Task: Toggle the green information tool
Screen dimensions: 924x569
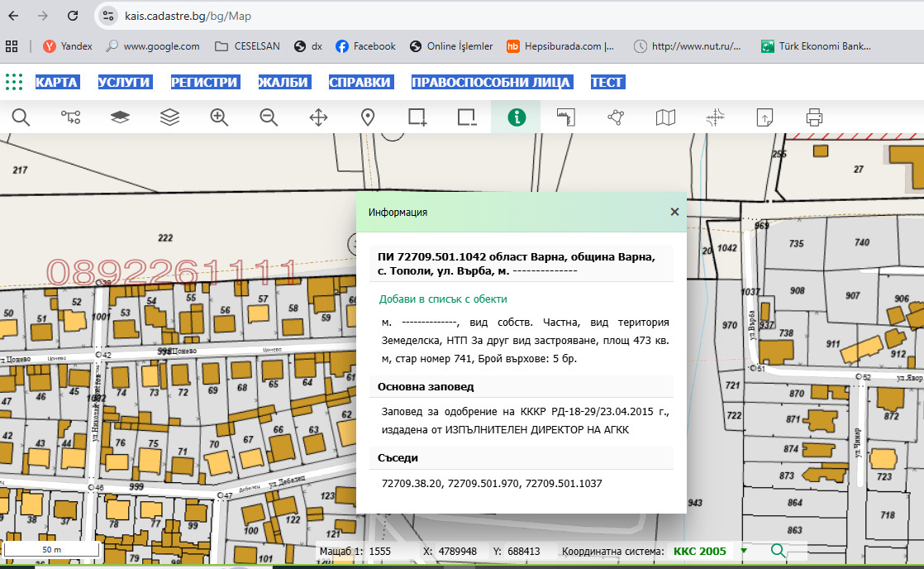Action: 517,117
